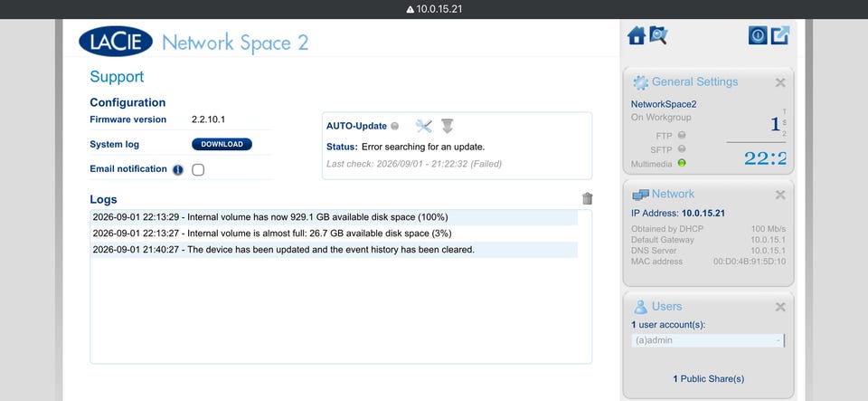868x401 pixels.
Task: Open the General Settings title link
Action: (694, 82)
